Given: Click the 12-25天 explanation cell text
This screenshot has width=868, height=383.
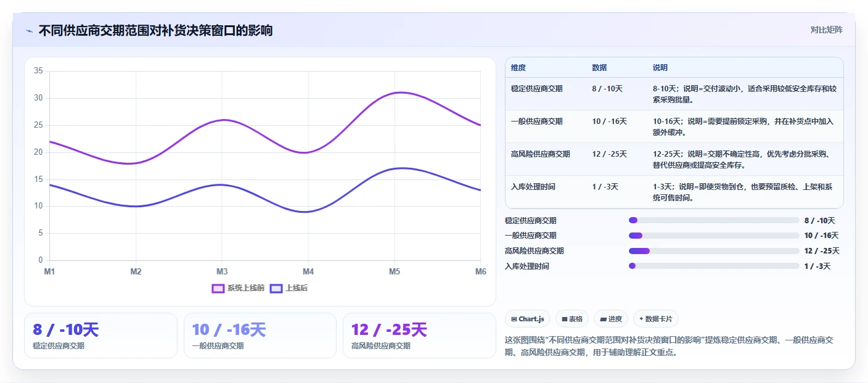Looking at the screenshot, I should (x=742, y=160).
